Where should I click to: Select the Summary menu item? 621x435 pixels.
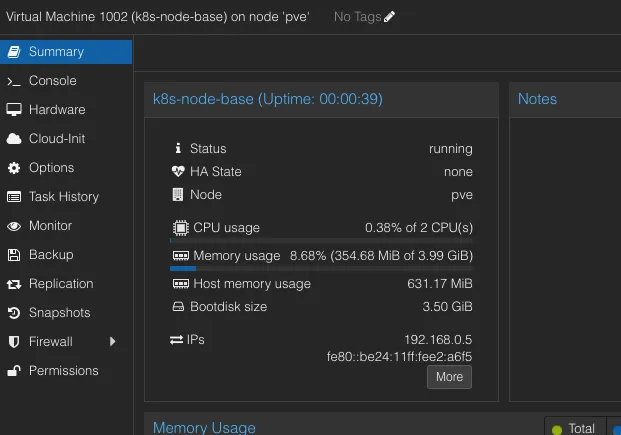(56, 52)
